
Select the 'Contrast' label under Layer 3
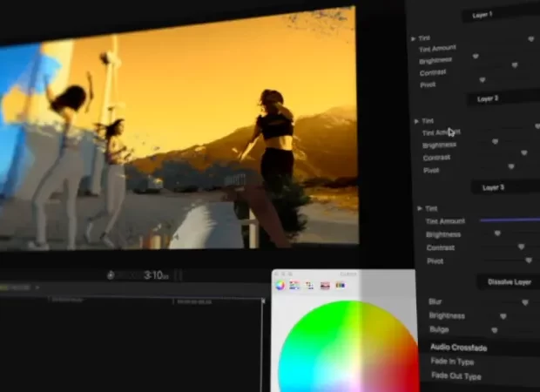pyautogui.click(x=441, y=247)
